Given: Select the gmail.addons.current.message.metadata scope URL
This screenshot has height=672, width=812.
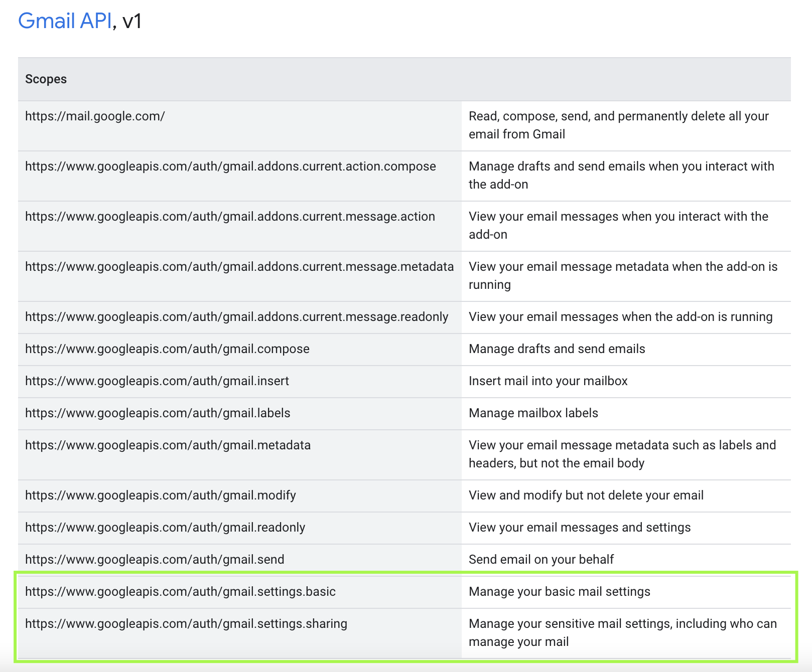Looking at the screenshot, I should click(x=239, y=267).
